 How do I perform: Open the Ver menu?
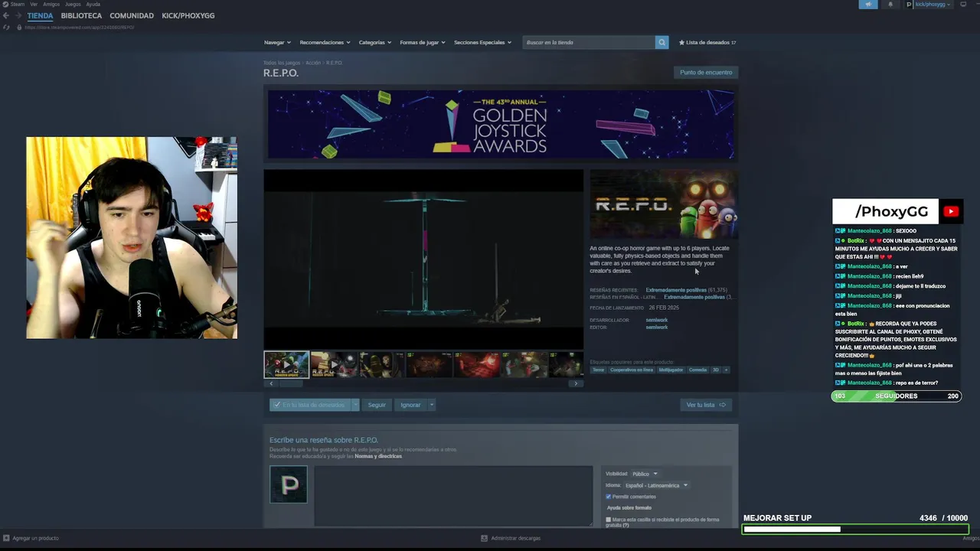34,4
